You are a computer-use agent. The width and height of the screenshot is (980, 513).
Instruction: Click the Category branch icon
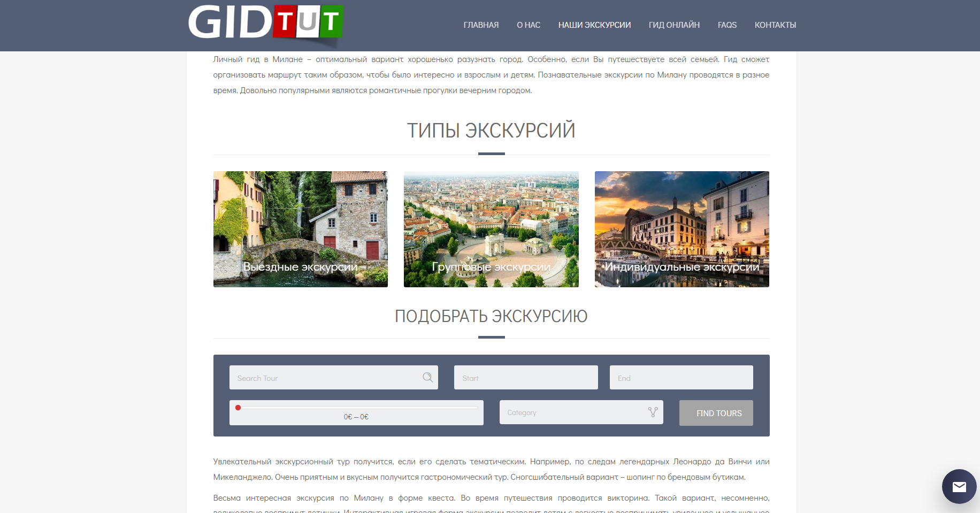pos(653,412)
